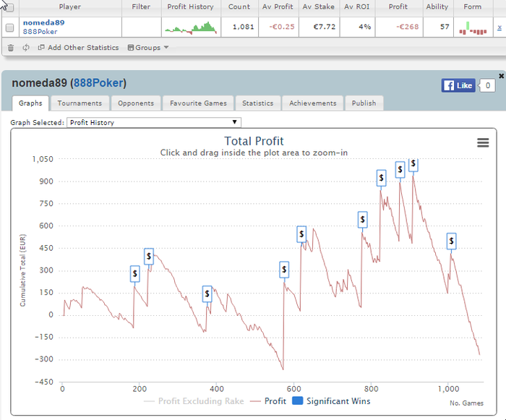
Task: Click the Av Stake value €7.72
Action: 325,27
